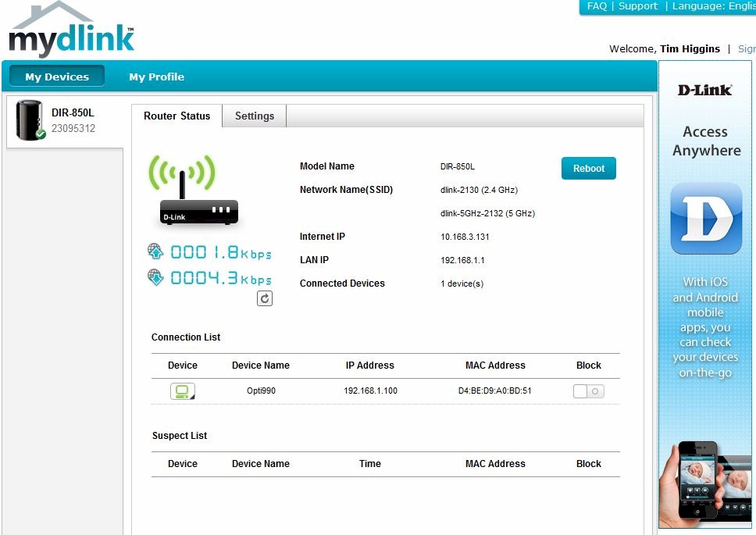The width and height of the screenshot is (756, 535).
Task: Click device number 23095312
Action: [73, 128]
